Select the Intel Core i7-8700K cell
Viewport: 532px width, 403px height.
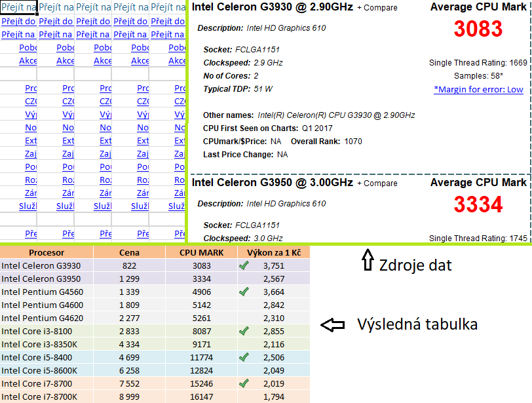tap(39, 396)
